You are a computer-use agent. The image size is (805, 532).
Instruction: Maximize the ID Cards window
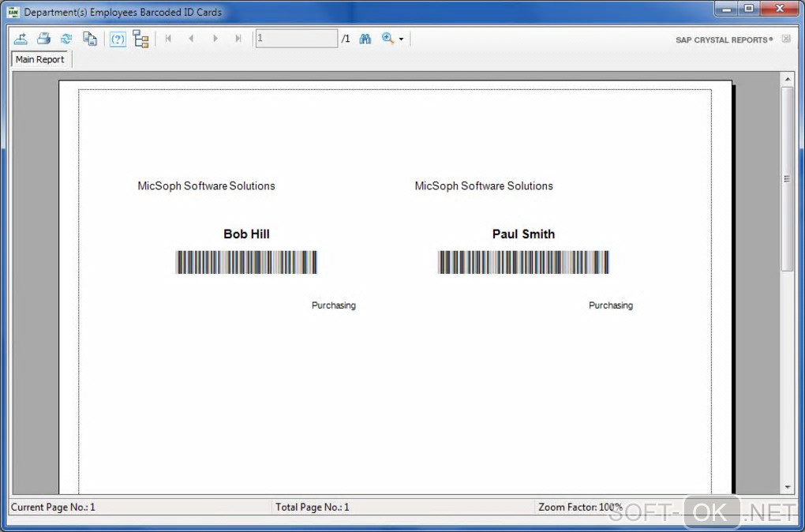click(x=750, y=8)
